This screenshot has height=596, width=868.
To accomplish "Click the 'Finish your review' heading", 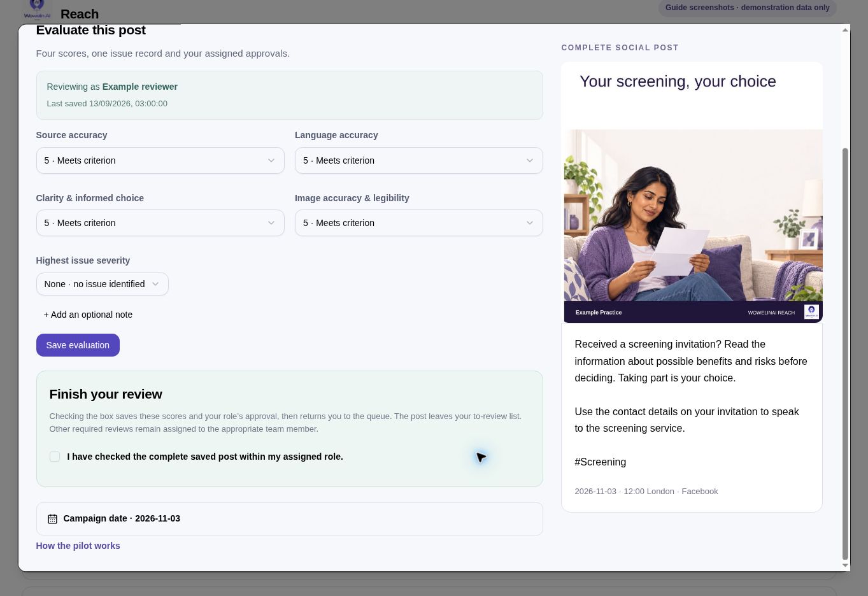I will [106, 394].
